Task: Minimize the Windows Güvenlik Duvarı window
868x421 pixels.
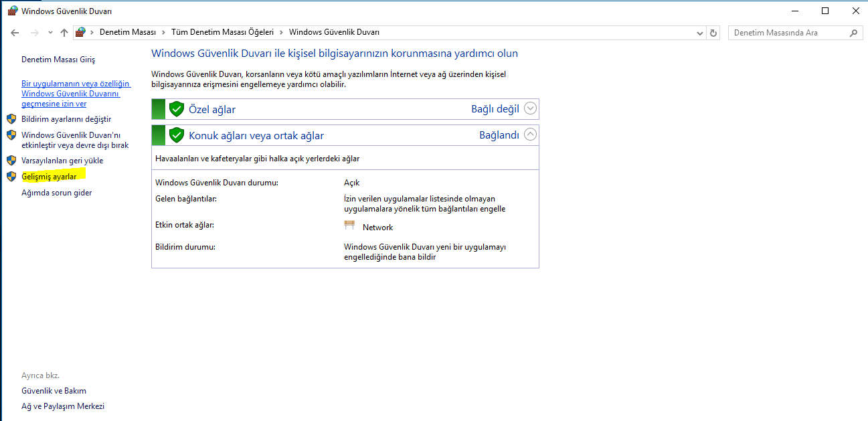Action: point(794,11)
